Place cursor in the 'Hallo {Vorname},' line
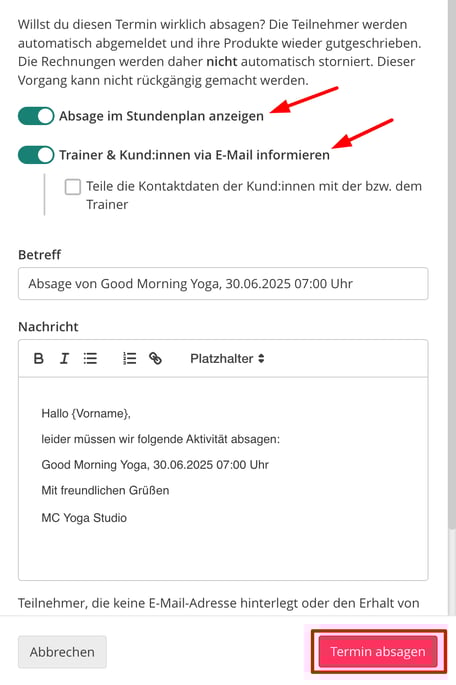Image resolution: width=456 pixels, height=685 pixels. point(86,413)
